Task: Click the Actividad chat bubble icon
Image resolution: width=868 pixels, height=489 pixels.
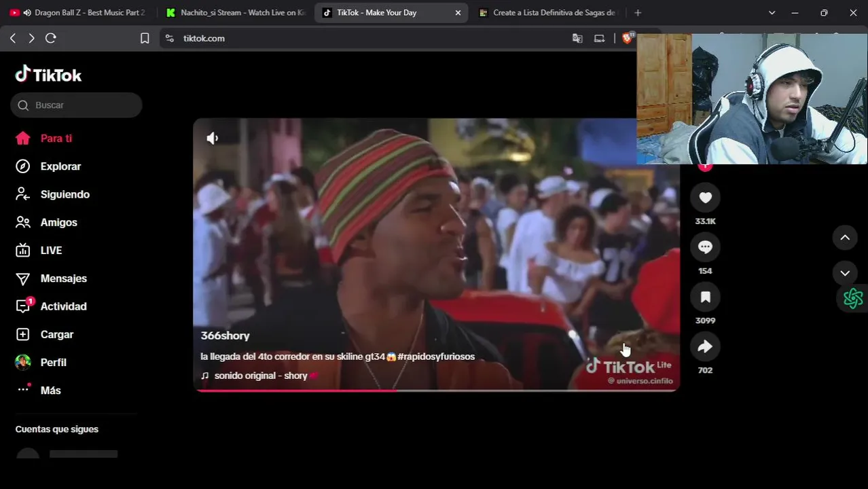Action: point(22,307)
